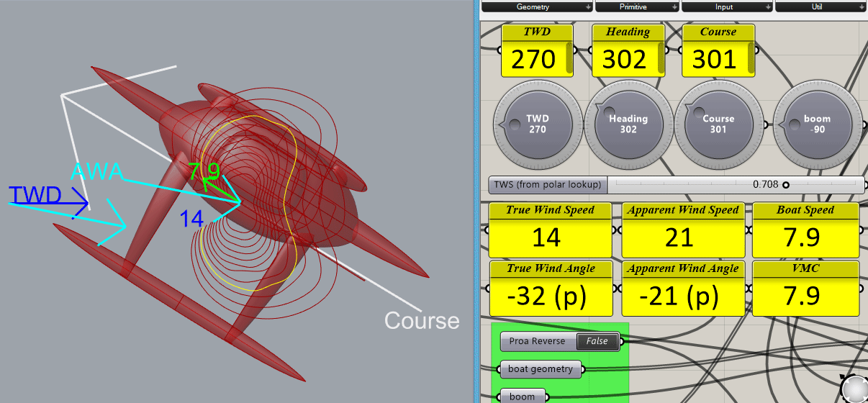Screen dimensions: 868x403
Task: Click the boom -90 control knob
Action: (x=817, y=124)
